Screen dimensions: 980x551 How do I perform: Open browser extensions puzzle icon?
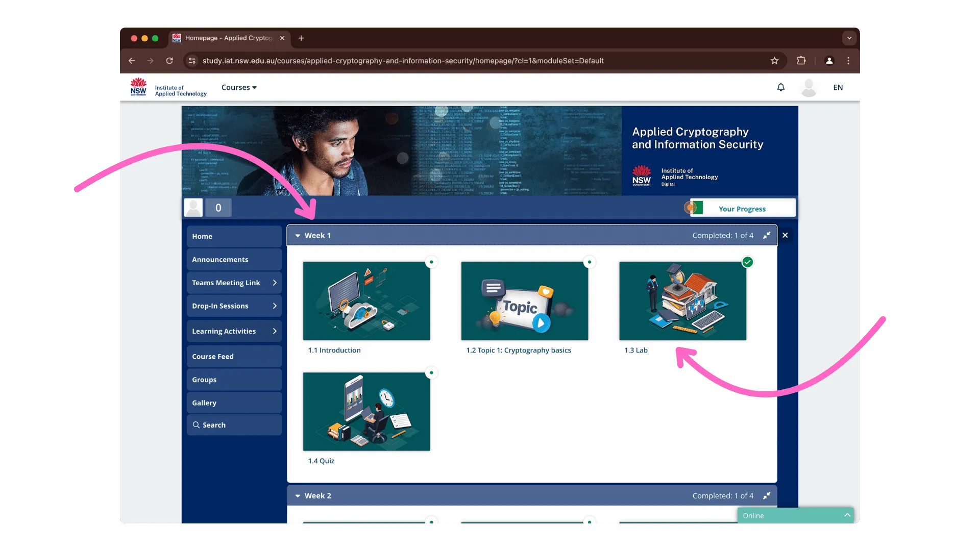[801, 61]
